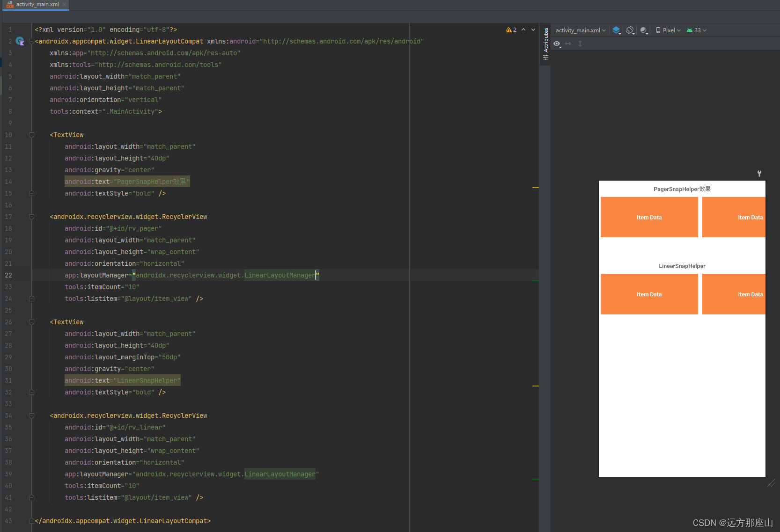Screen dimensions: 780x532
Task: Click LinearLayoutManager text on line 39
Action: point(280,474)
